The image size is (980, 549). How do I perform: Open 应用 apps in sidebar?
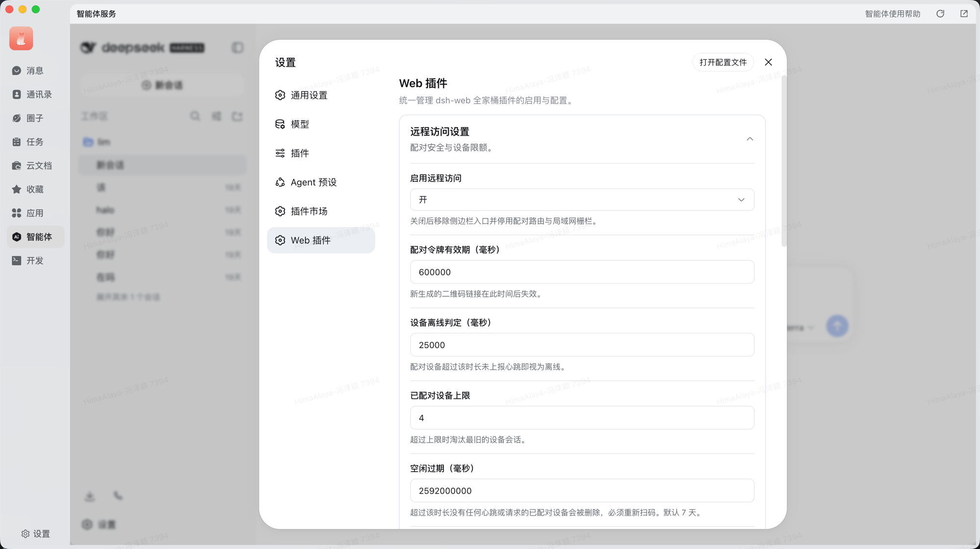(x=35, y=213)
